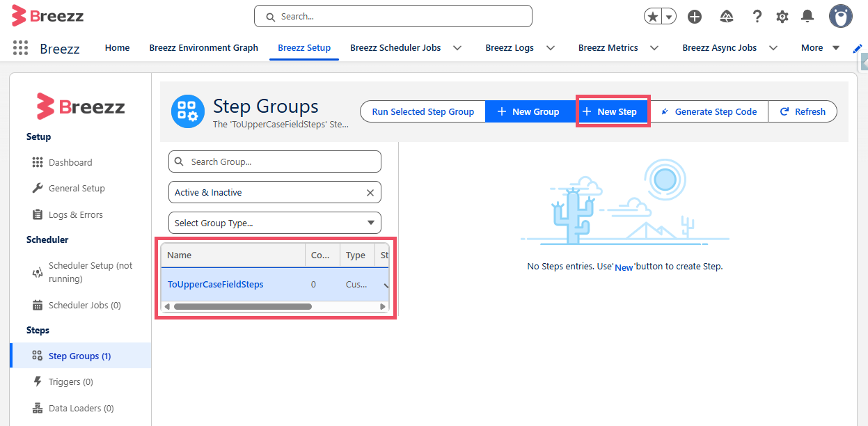The image size is (868, 426).
Task: Click the Logs & Errors clipboard icon
Action: [38, 214]
